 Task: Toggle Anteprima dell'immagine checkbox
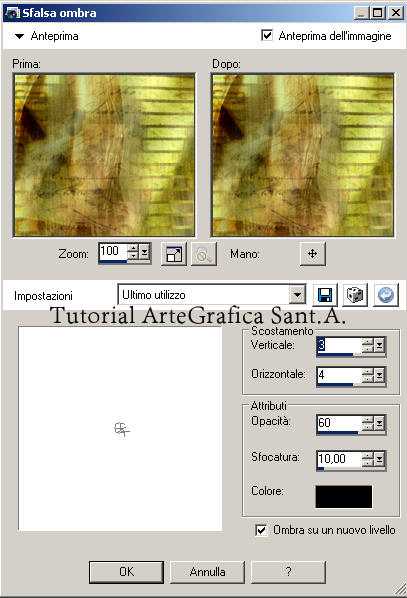[267, 35]
